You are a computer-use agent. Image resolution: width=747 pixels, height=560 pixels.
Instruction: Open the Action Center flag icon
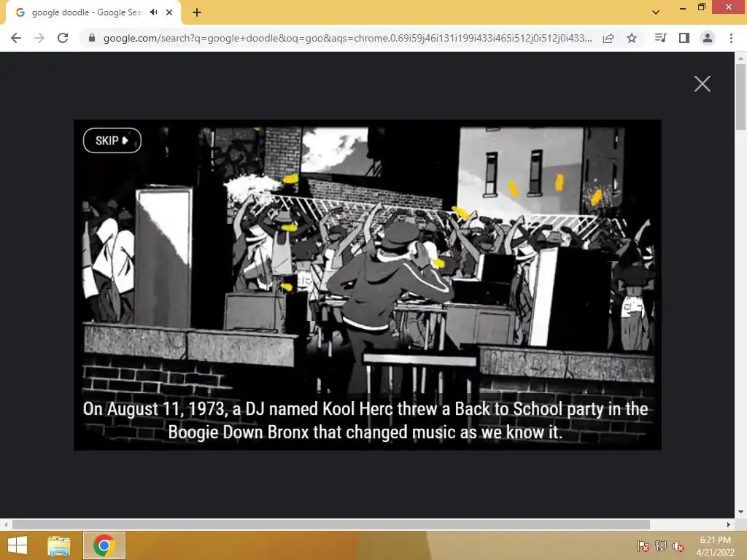(x=643, y=545)
